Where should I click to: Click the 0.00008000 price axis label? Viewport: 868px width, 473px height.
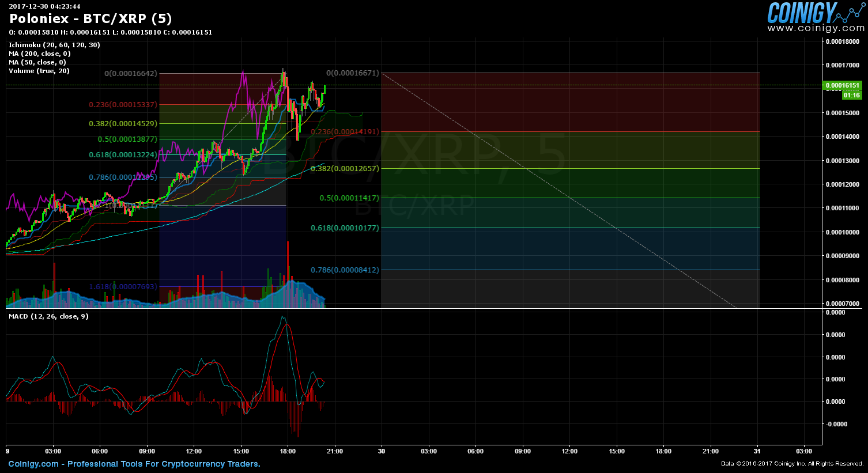click(842, 280)
